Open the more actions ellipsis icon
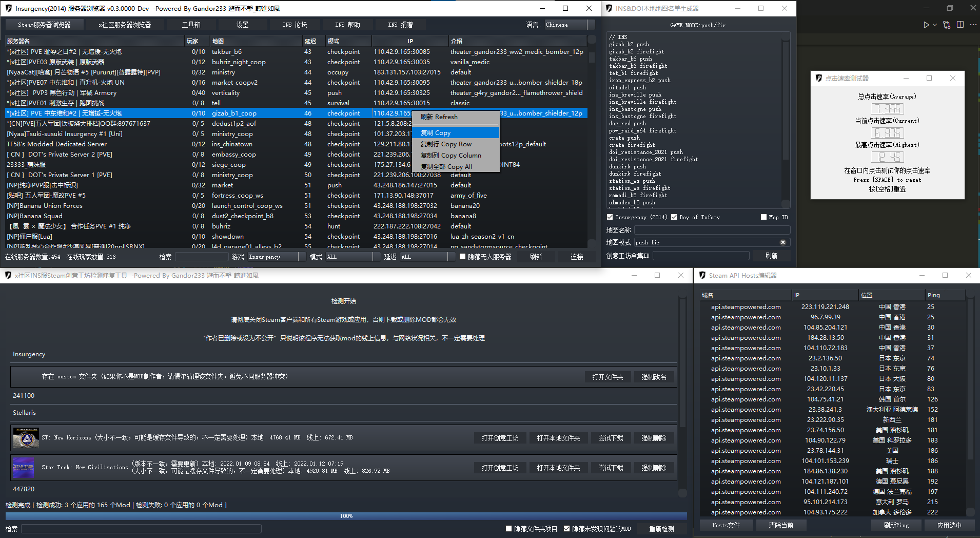This screenshot has width=980, height=538. [973, 25]
